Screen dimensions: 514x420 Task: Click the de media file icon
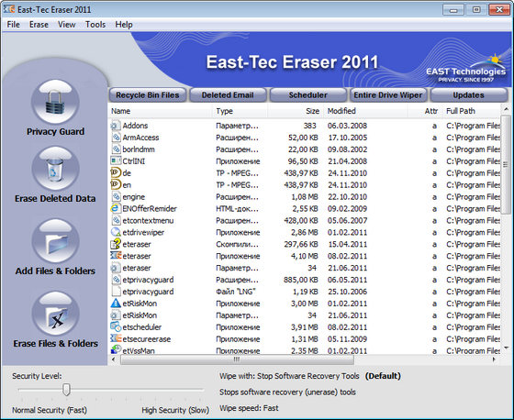pyautogui.click(x=116, y=172)
